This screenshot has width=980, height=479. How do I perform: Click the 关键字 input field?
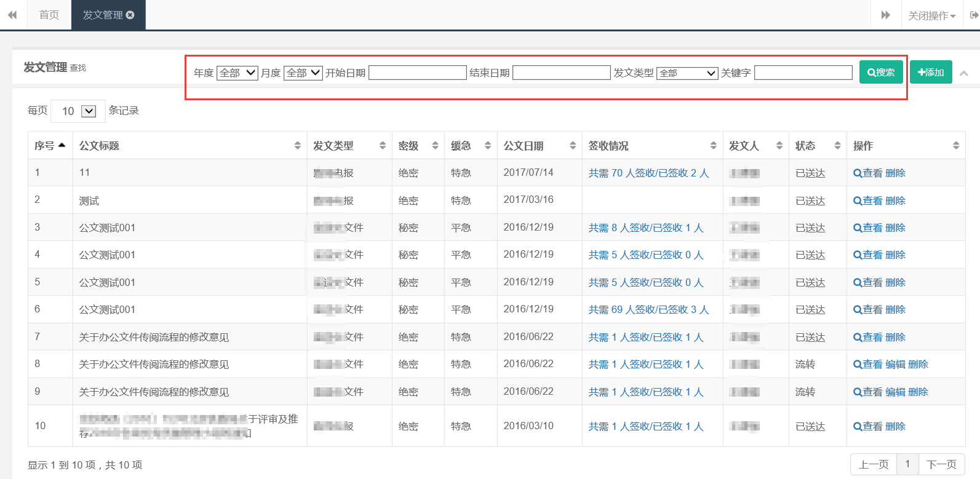pos(803,73)
